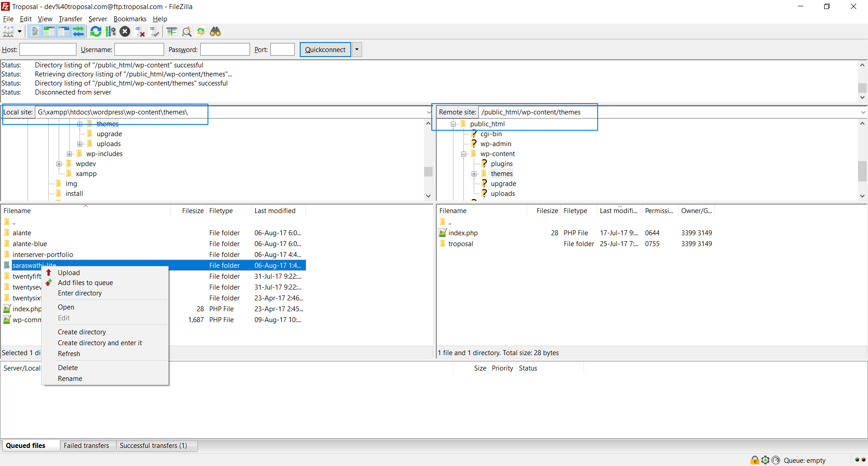Toggle the message log display

35,31
